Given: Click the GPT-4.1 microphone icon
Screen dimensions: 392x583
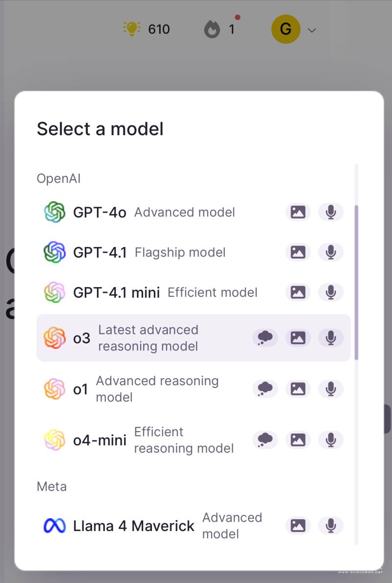Looking at the screenshot, I should (331, 252).
